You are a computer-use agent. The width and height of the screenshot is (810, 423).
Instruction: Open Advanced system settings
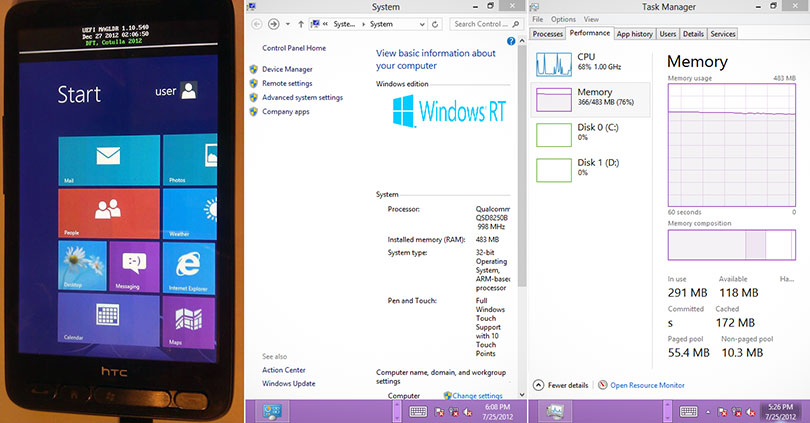point(302,98)
